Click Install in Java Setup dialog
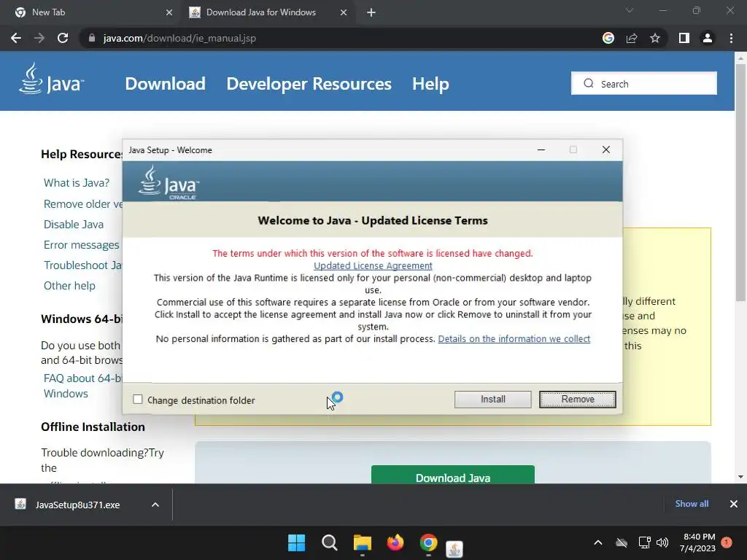The width and height of the screenshot is (747, 560). [x=492, y=400]
